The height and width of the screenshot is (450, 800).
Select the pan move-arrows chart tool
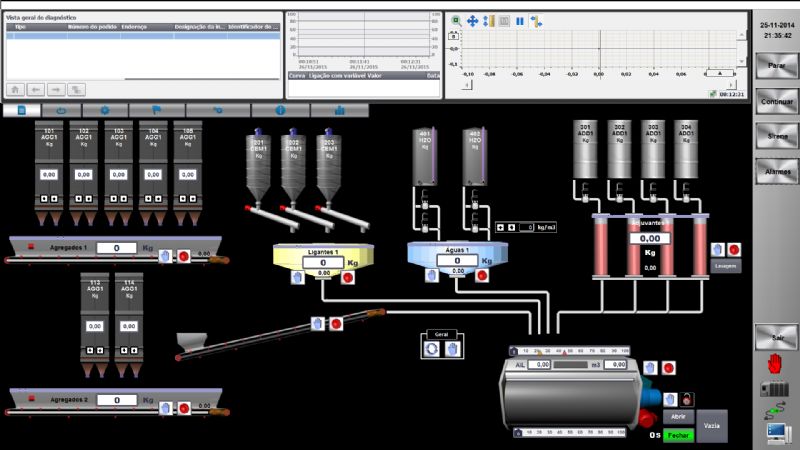472,20
